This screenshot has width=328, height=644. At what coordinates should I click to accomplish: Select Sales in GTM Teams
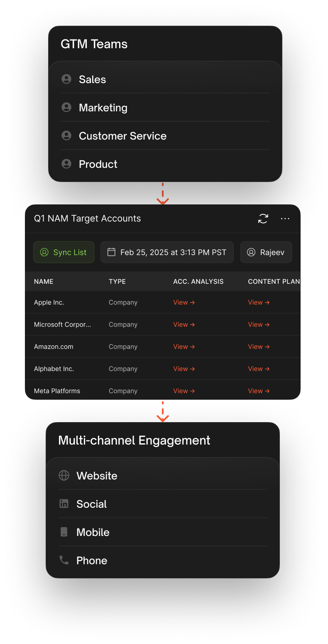point(165,79)
